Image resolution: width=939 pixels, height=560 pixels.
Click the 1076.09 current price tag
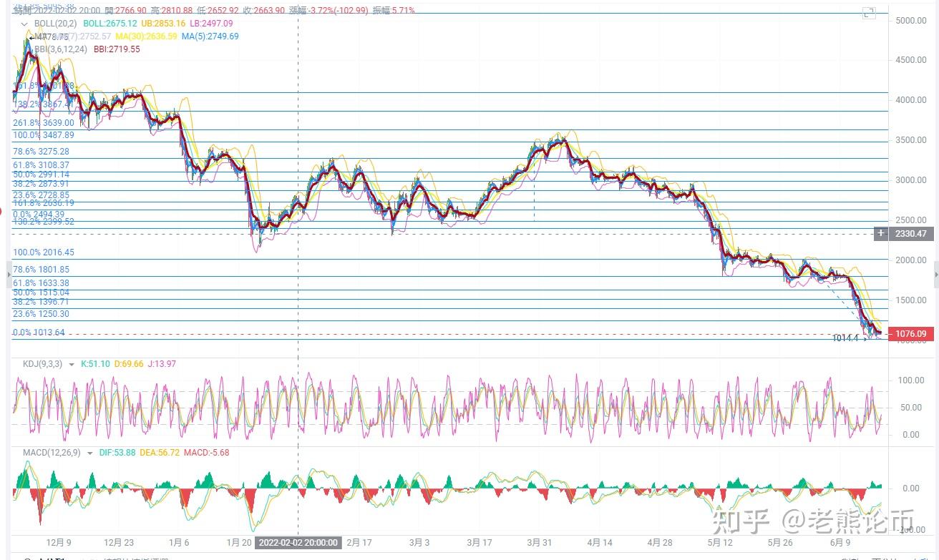point(911,333)
